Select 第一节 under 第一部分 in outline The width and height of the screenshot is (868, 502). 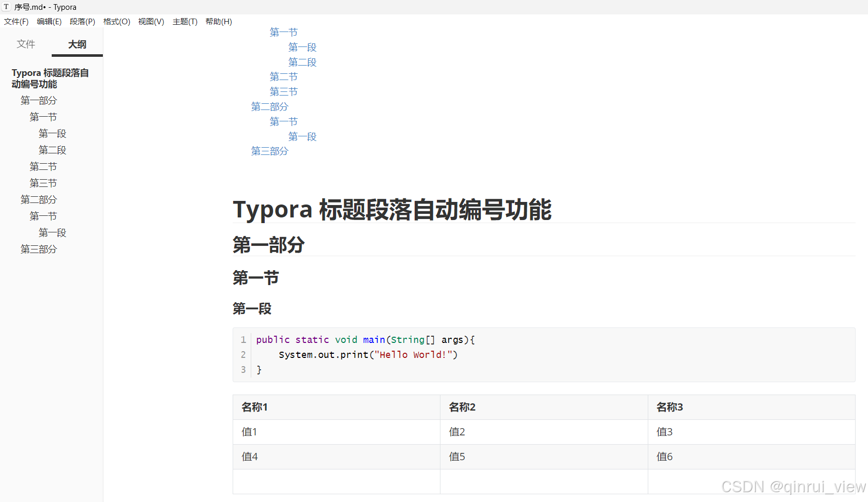point(43,117)
